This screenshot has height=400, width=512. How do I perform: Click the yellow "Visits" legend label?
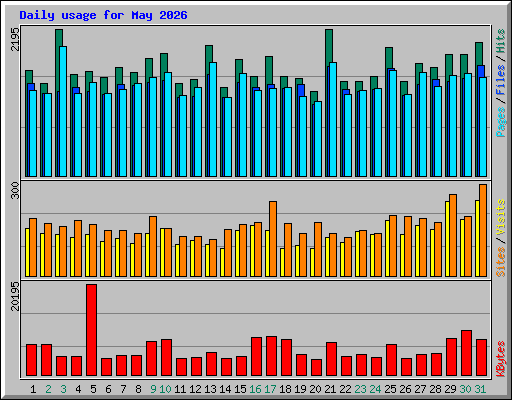pos(501,217)
